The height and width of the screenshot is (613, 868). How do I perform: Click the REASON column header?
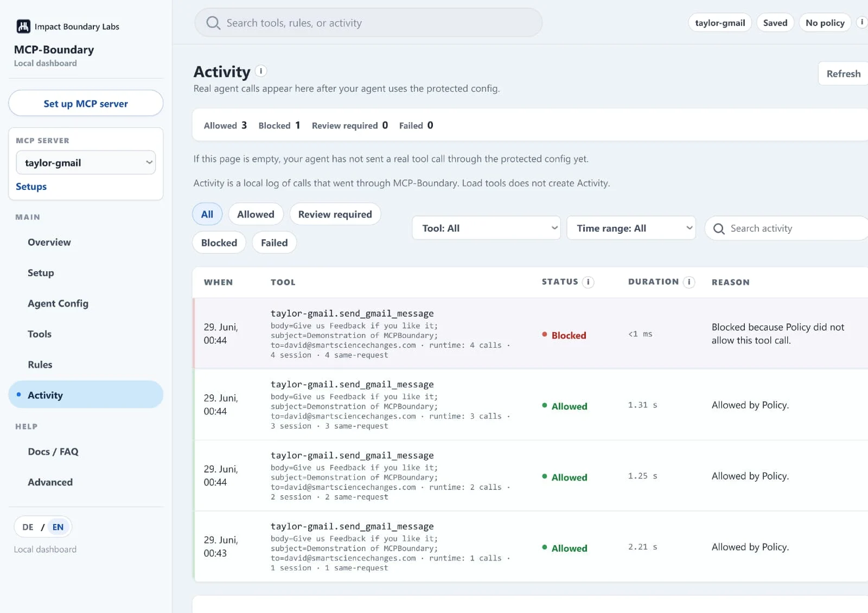(x=731, y=282)
